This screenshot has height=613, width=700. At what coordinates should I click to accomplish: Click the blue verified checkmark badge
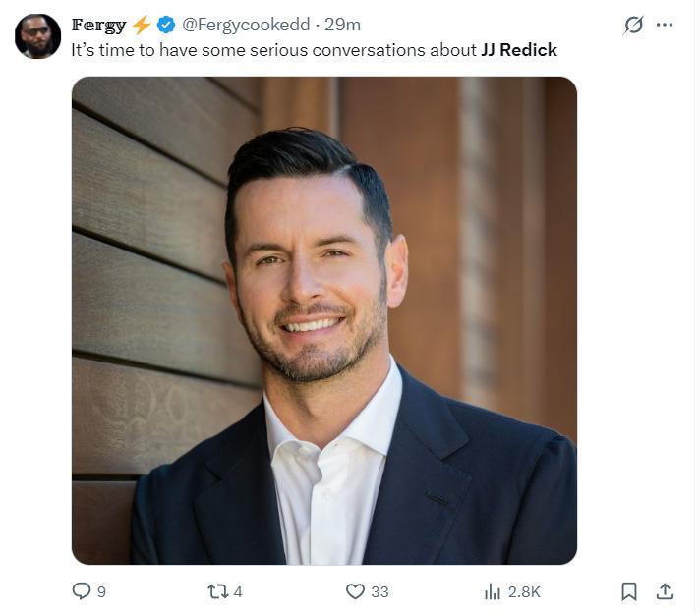point(166,25)
